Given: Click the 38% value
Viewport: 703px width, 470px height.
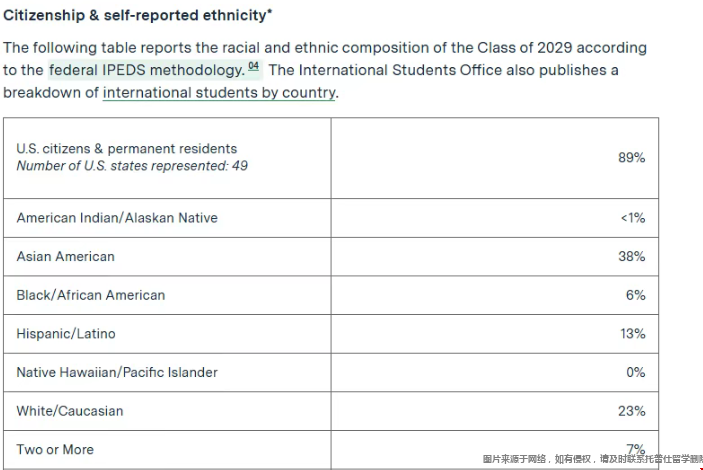Looking at the screenshot, I should 632,257.
